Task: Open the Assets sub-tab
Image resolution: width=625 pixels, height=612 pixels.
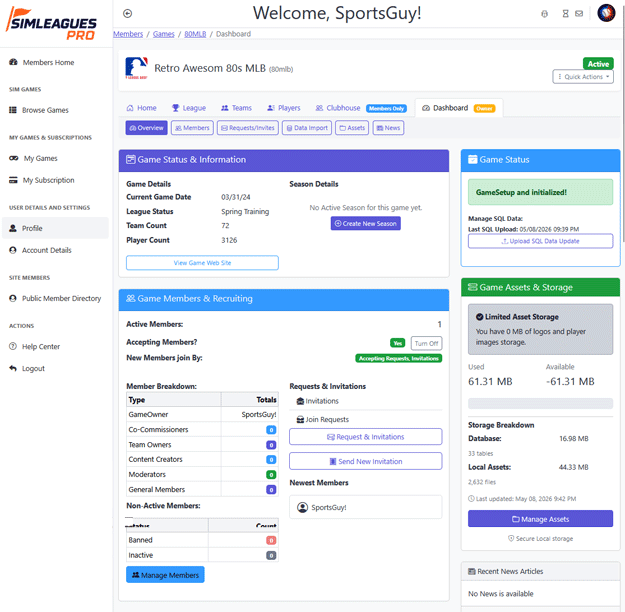Action: point(352,128)
